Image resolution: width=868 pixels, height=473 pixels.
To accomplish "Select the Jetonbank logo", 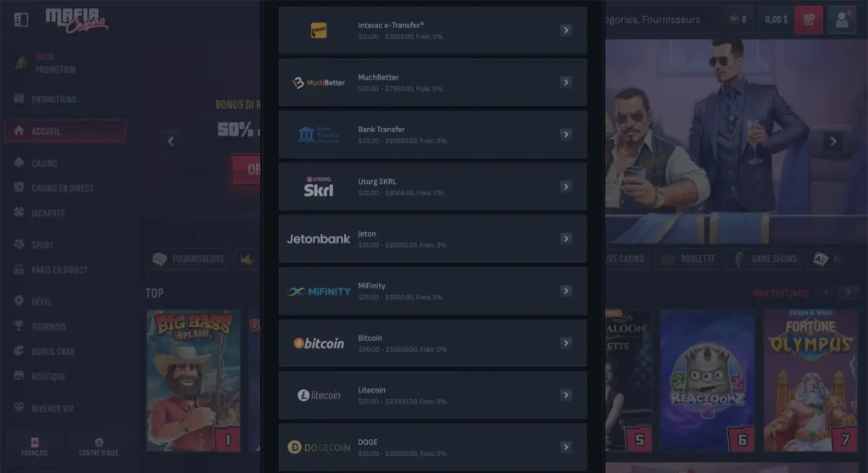I will point(319,239).
